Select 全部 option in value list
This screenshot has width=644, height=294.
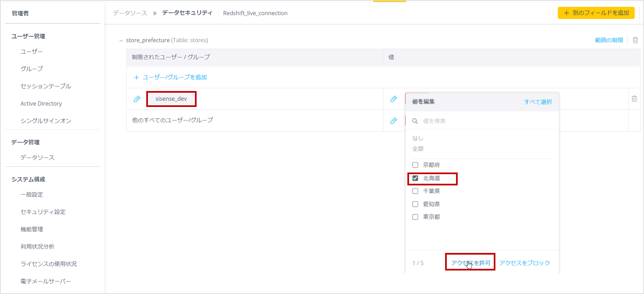point(418,149)
